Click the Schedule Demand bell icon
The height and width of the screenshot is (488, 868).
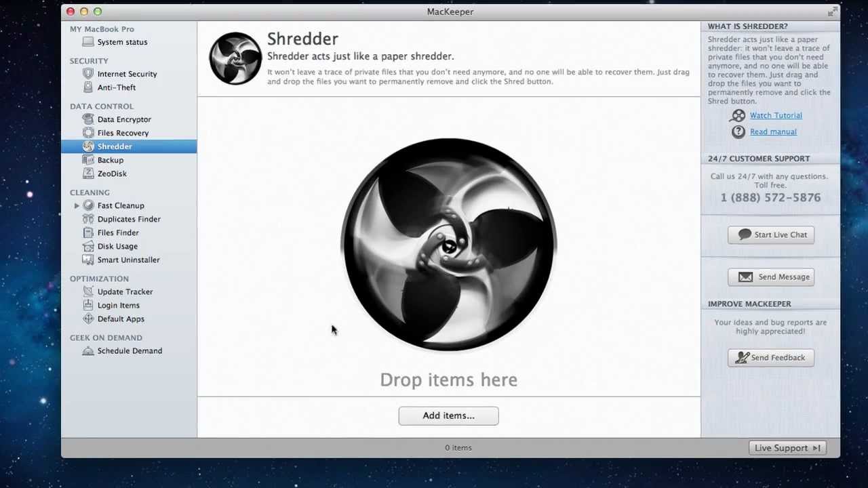[x=88, y=350]
